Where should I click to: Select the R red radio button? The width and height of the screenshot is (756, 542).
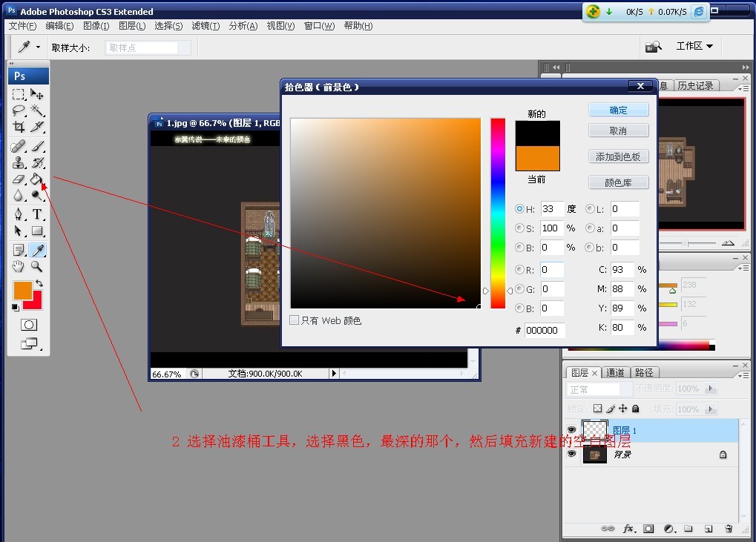coord(519,270)
